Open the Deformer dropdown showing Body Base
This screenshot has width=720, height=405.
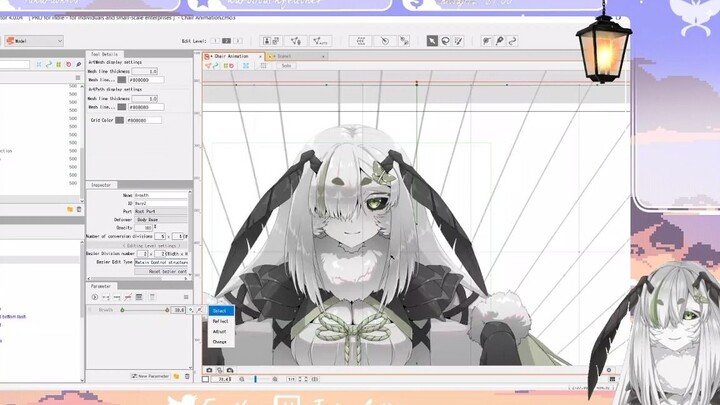pos(161,219)
